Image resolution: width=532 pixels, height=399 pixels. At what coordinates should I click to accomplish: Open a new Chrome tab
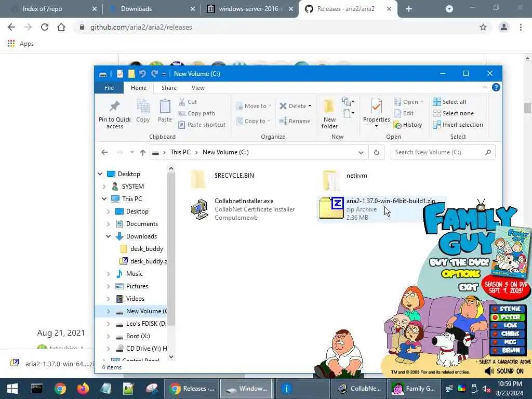408,9
